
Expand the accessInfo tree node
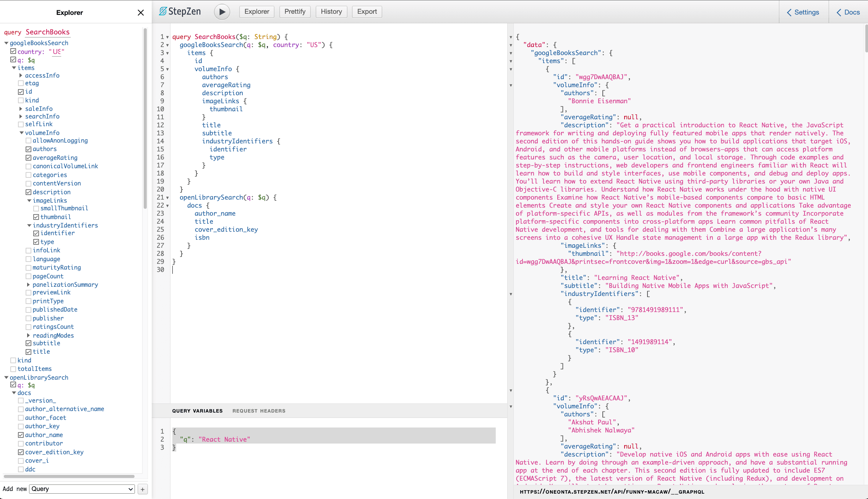pos(21,75)
